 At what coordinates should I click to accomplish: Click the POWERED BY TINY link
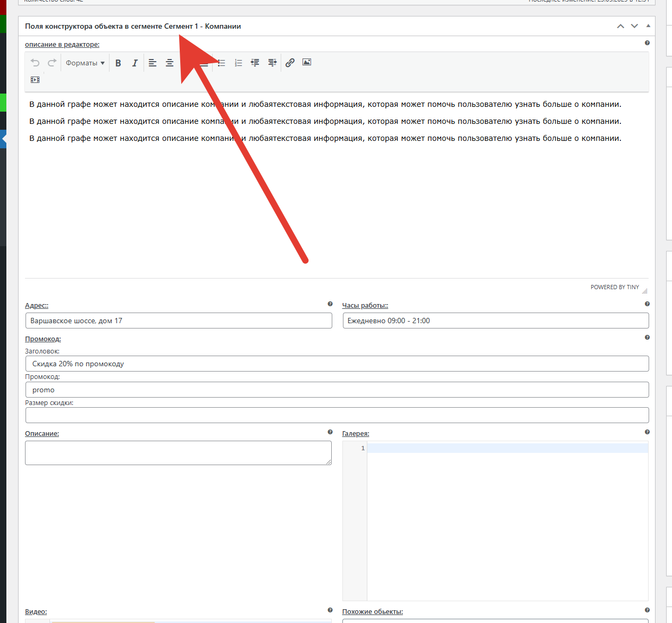(x=615, y=287)
